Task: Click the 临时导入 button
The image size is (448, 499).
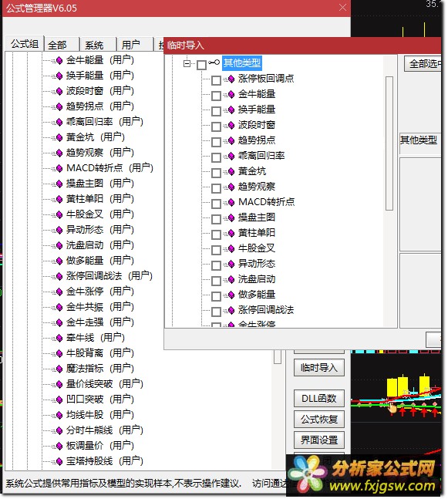Action: click(x=318, y=368)
